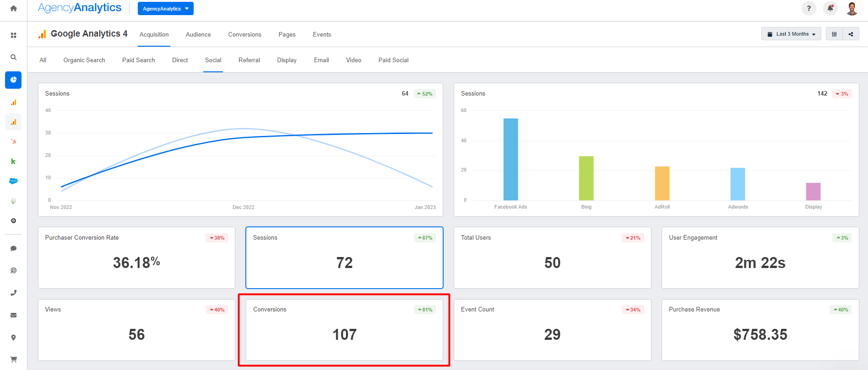Open the filter settings sliders icon
The height and width of the screenshot is (370, 868).
tap(834, 34)
